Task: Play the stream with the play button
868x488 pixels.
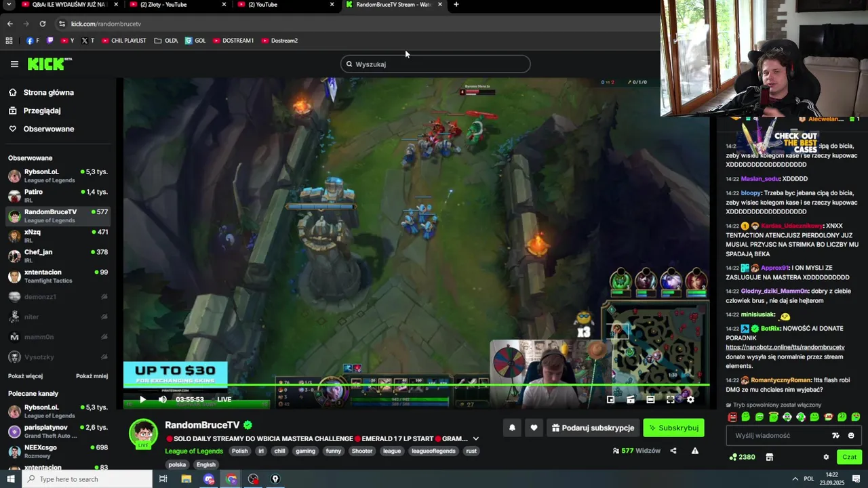Action: click(142, 399)
